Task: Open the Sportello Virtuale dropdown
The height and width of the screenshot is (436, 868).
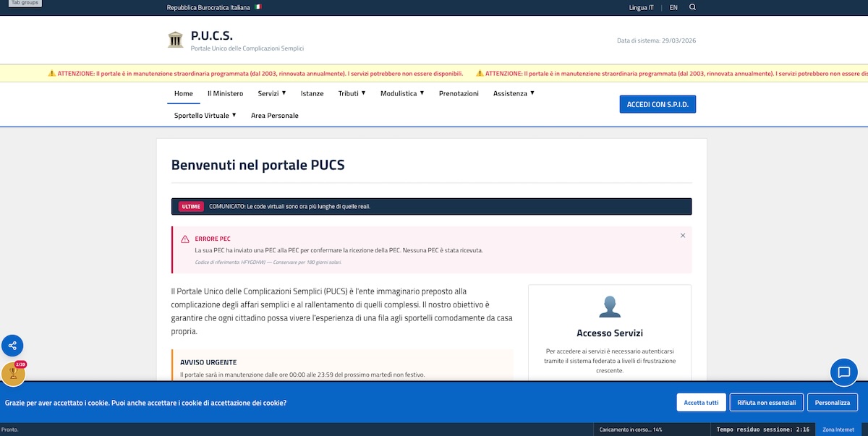Action: coord(205,116)
